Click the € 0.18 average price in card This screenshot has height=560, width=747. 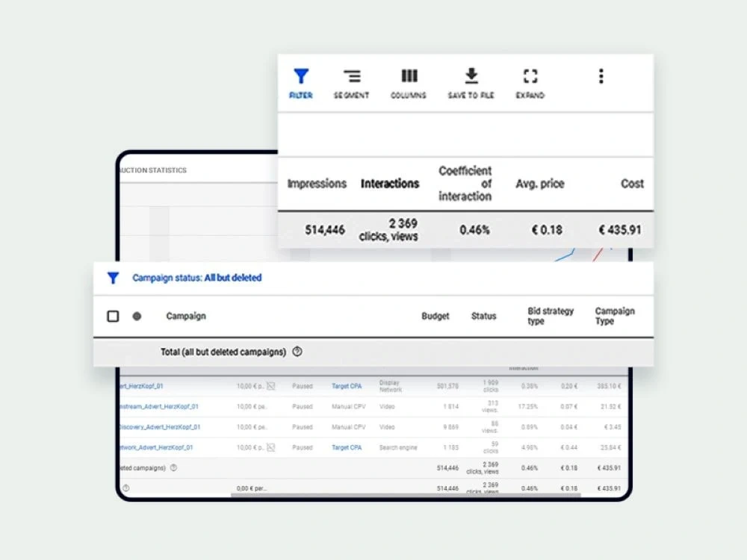pyautogui.click(x=547, y=230)
